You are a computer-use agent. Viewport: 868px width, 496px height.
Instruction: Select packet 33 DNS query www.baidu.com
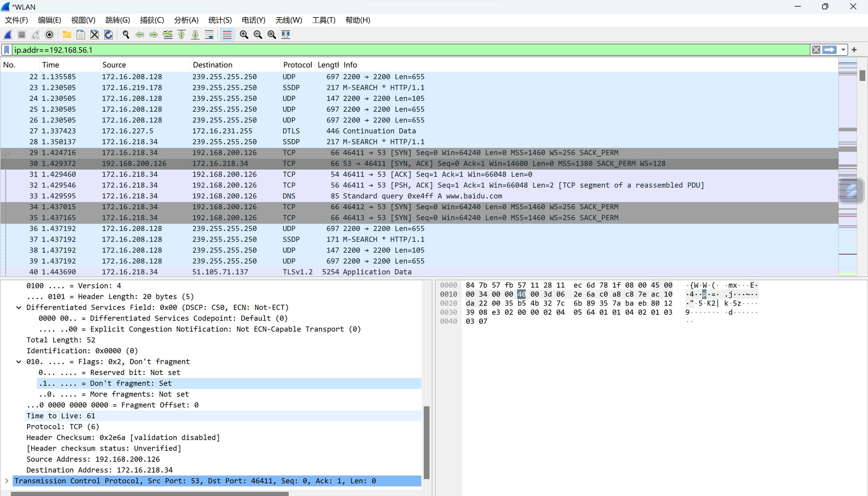[x=419, y=196]
